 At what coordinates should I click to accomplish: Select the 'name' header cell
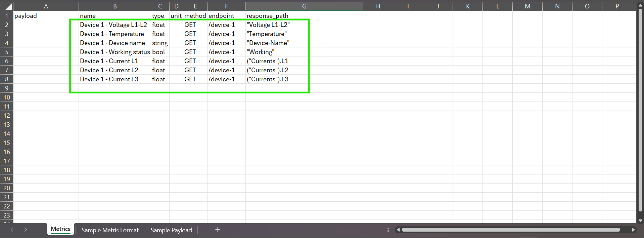(x=115, y=15)
